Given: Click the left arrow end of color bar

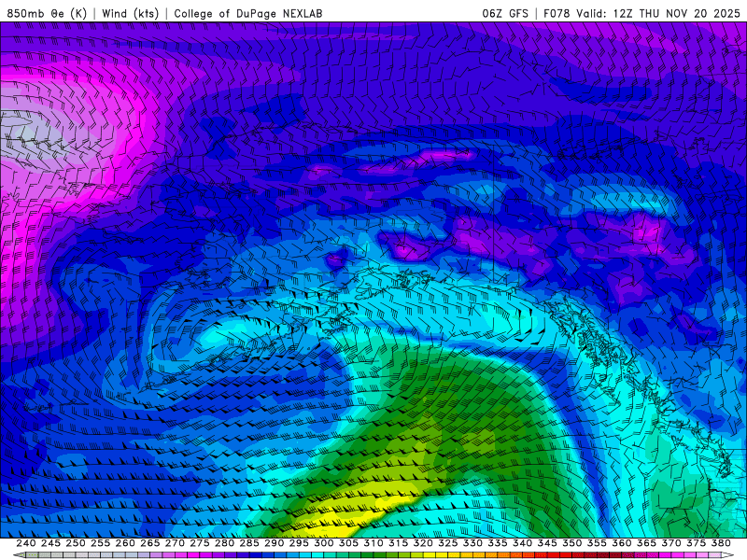Looking at the screenshot, I should (x=20, y=554).
